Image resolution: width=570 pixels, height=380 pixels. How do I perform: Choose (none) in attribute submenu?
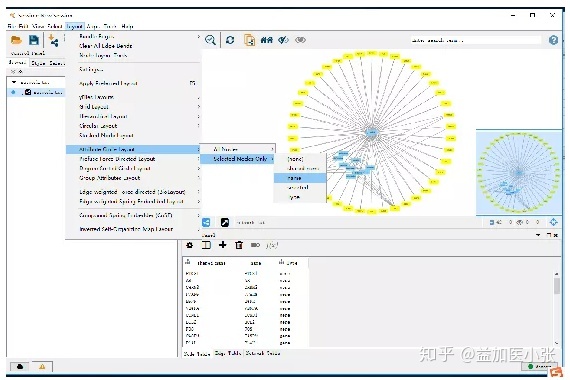pyautogui.click(x=295, y=159)
